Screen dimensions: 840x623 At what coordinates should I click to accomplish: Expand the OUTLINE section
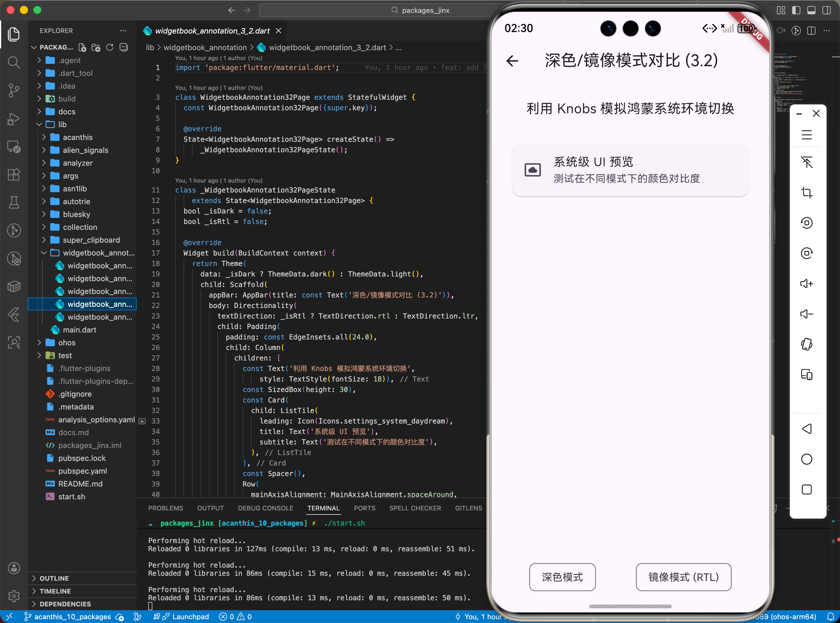(54, 578)
